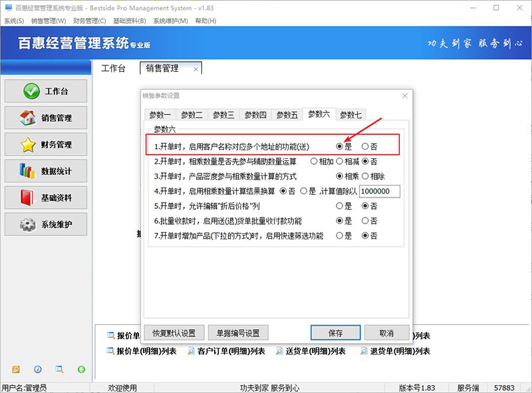Click the bar chart icon for 数据统计
Image resolution: width=532 pixels, height=393 pixels.
point(27,171)
